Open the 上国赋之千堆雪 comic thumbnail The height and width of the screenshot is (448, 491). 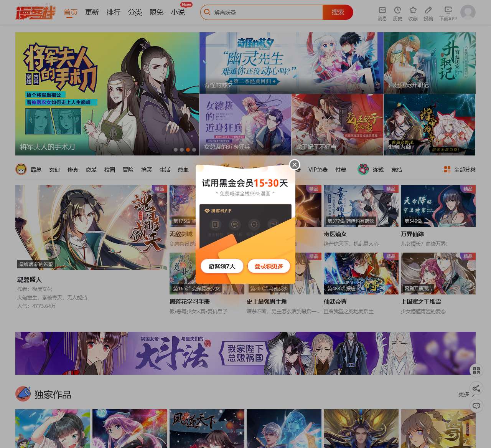[438, 273]
